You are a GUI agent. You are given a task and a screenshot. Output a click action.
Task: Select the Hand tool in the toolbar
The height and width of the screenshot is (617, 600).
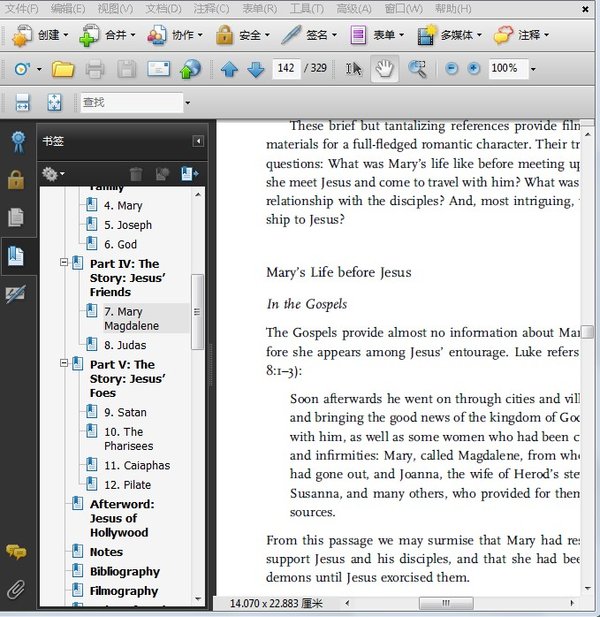point(385,69)
